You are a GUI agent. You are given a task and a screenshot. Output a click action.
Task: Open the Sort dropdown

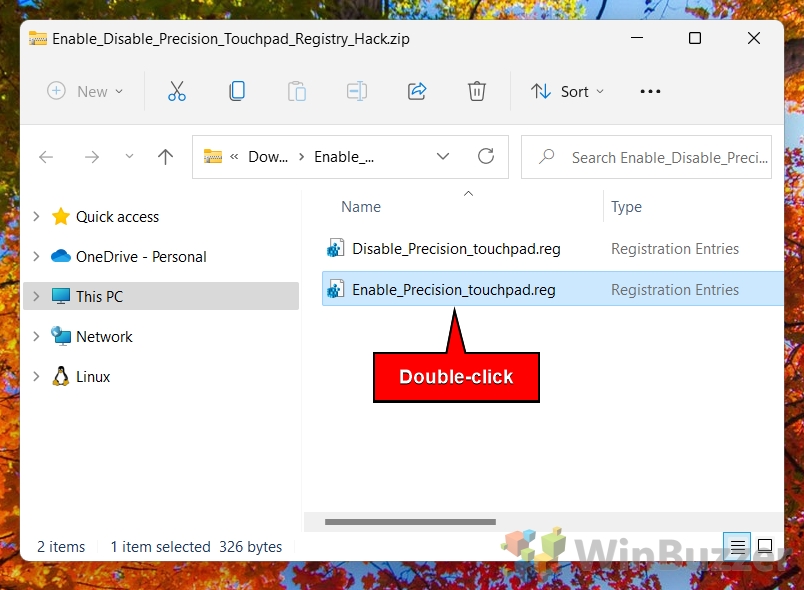(x=567, y=91)
